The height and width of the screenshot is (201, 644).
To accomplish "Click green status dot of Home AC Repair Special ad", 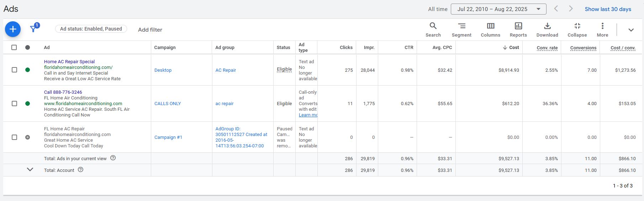I will 28,70.
